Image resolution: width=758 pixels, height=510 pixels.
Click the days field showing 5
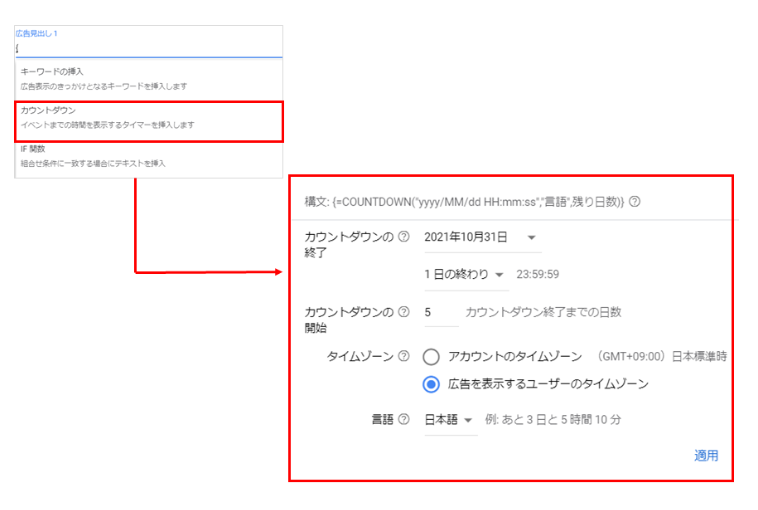point(440,313)
